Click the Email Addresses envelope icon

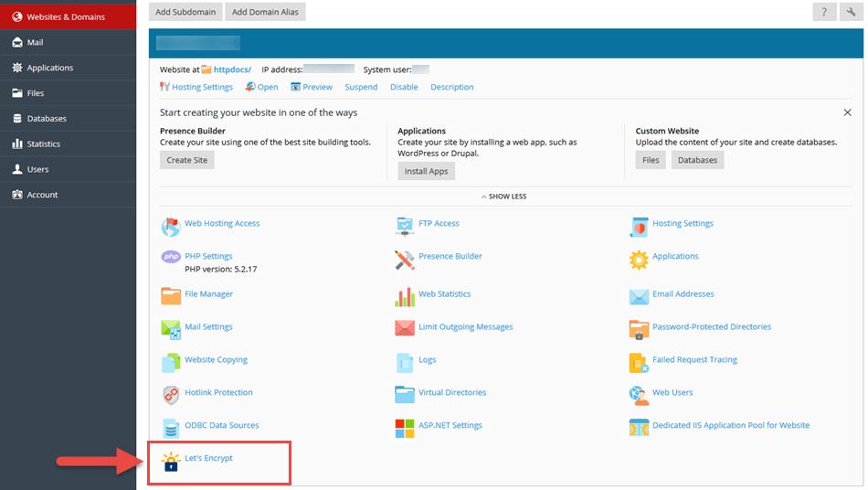[639, 295]
